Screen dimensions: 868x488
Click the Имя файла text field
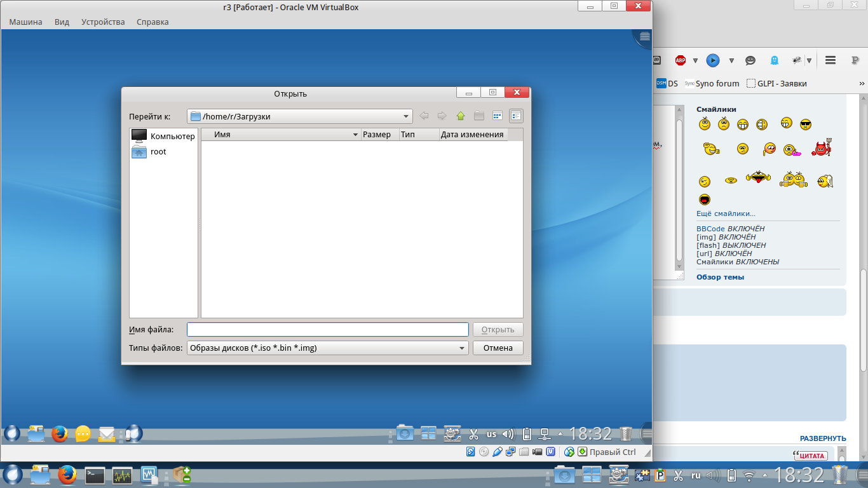[327, 330]
